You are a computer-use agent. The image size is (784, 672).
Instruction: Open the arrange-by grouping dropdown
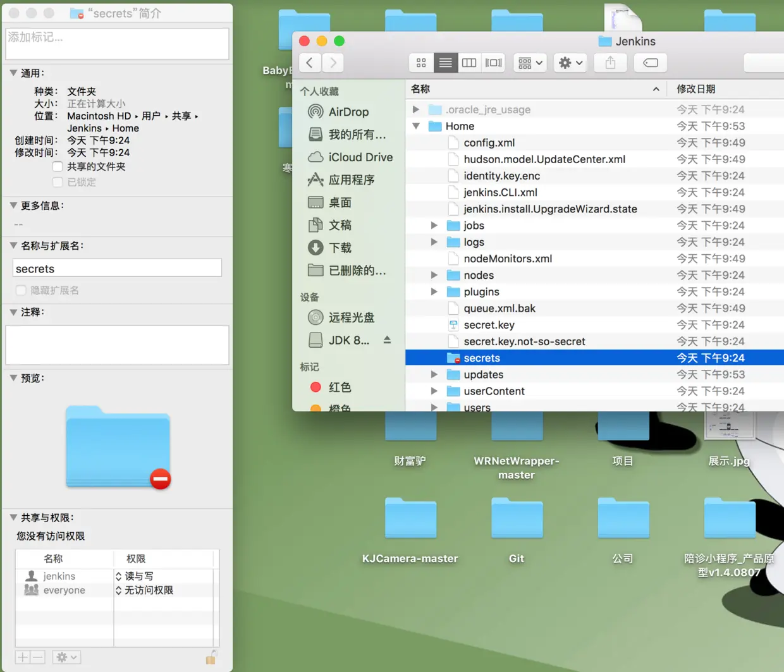530,63
